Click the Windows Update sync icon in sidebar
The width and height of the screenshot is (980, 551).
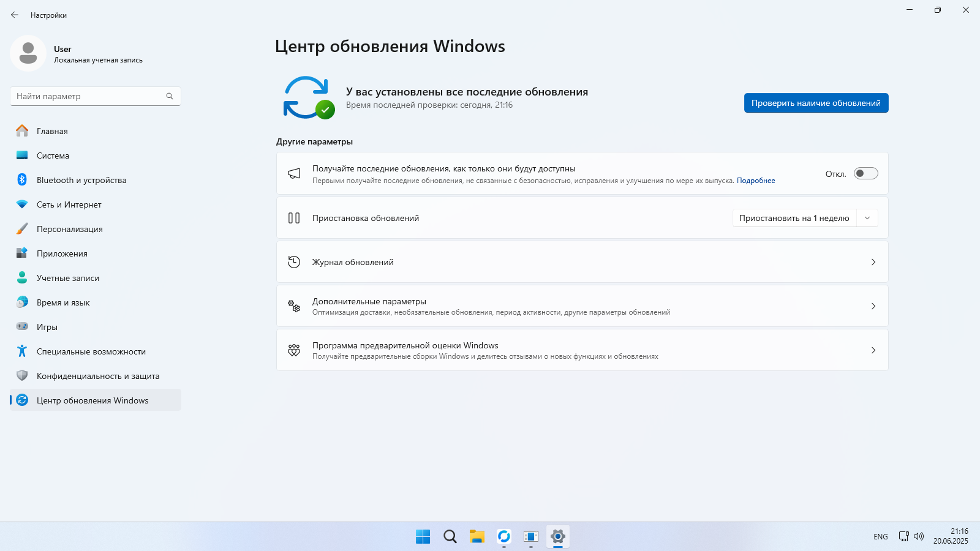(x=22, y=400)
